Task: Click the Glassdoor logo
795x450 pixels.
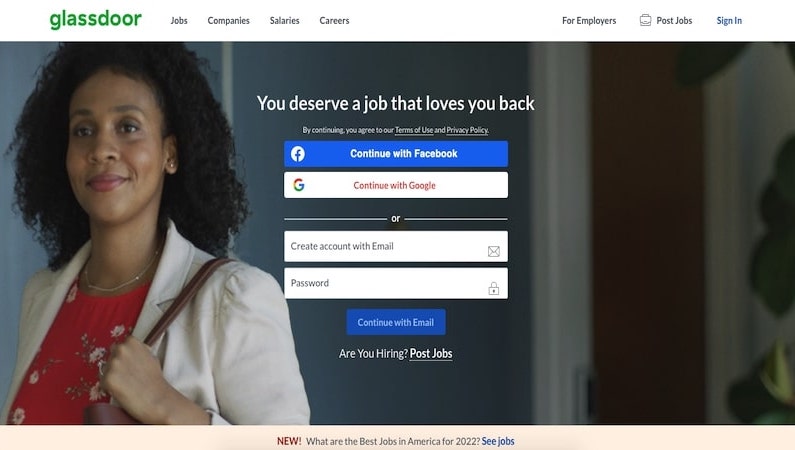Action: [95, 19]
